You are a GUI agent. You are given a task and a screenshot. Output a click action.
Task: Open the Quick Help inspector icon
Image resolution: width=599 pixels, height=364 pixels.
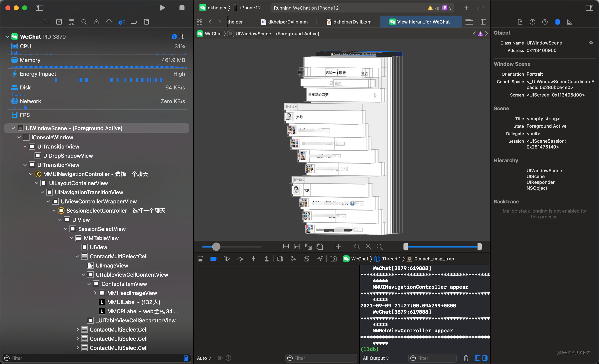(x=545, y=22)
